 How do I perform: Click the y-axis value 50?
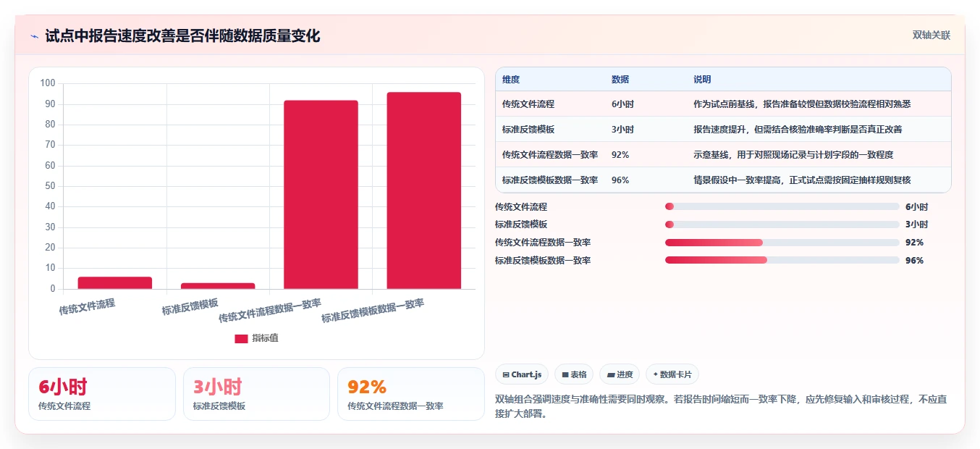(x=50, y=186)
